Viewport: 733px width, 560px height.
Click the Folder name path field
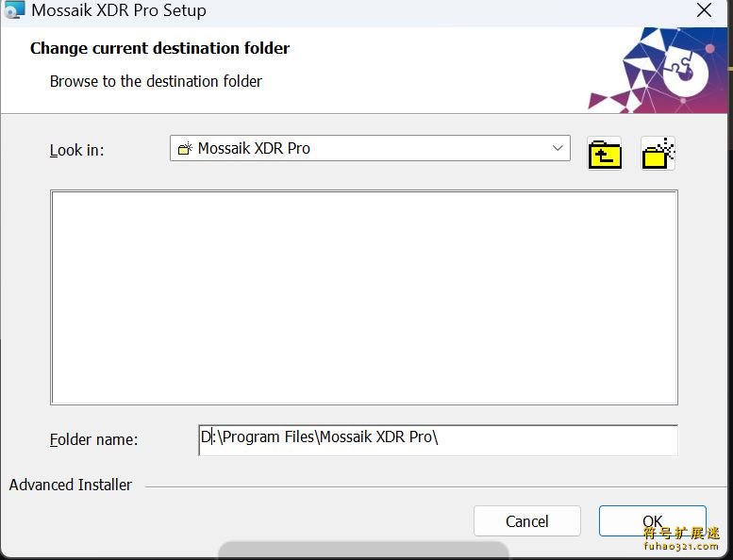click(438, 439)
